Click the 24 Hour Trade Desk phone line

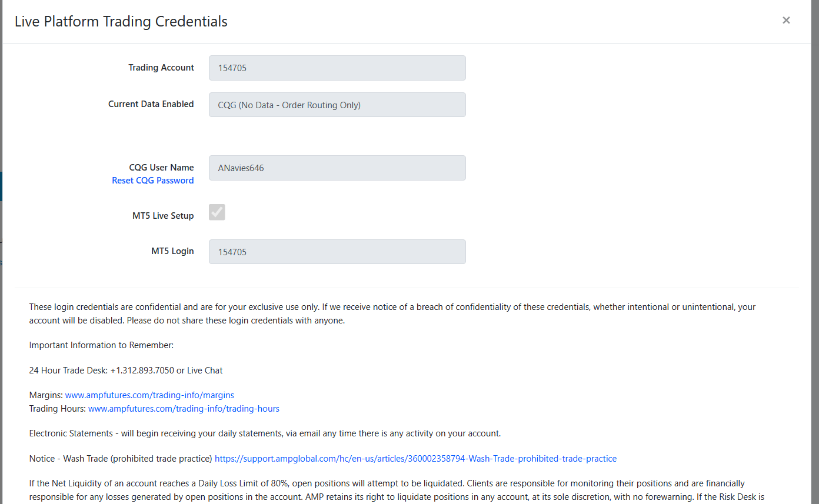(x=126, y=371)
